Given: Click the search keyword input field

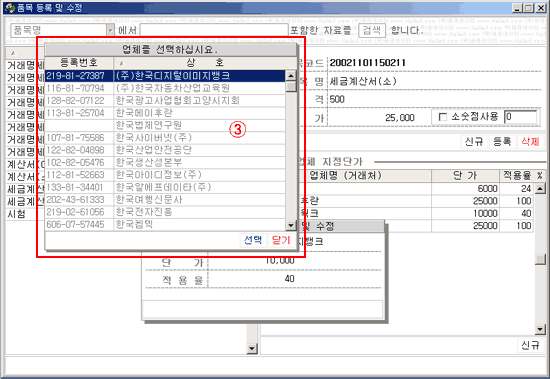Looking at the screenshot, I should 214,30.
